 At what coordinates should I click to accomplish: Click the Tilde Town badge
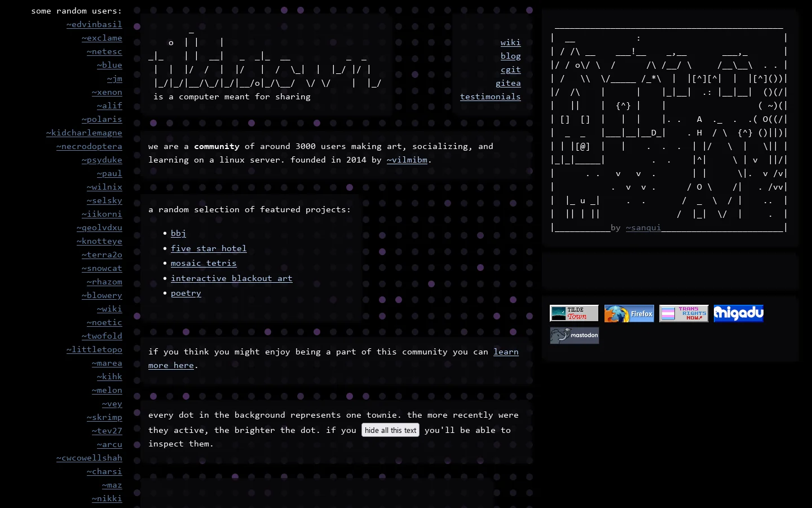[x=574, y=313]
